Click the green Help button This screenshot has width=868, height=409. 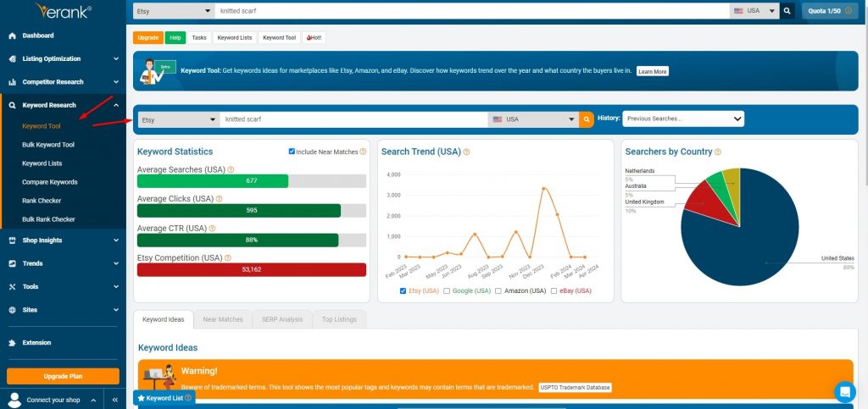pyautogui.click(x=175, y=37)
